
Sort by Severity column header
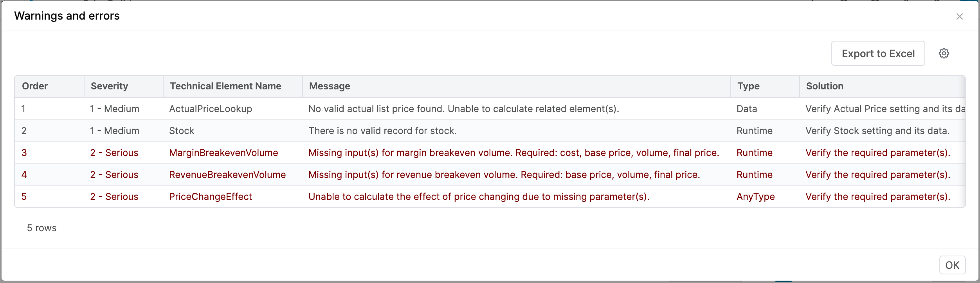coord(109,86)
